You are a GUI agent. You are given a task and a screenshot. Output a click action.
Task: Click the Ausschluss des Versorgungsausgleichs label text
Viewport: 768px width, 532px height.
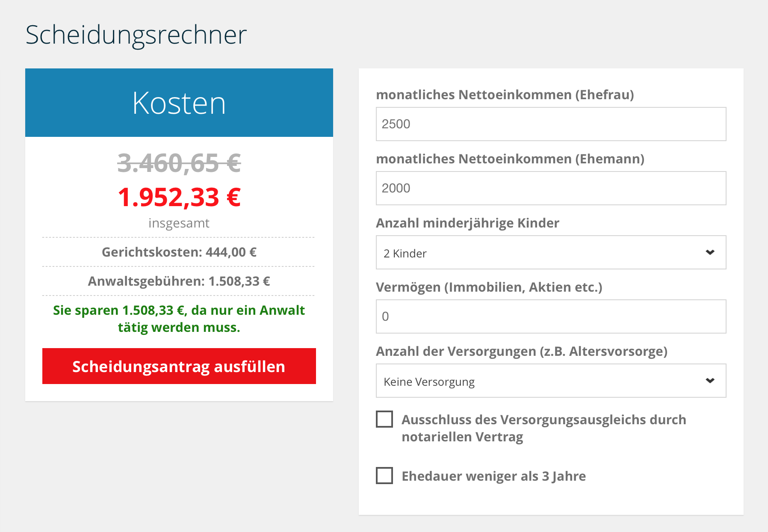click(x=544, y=428)
